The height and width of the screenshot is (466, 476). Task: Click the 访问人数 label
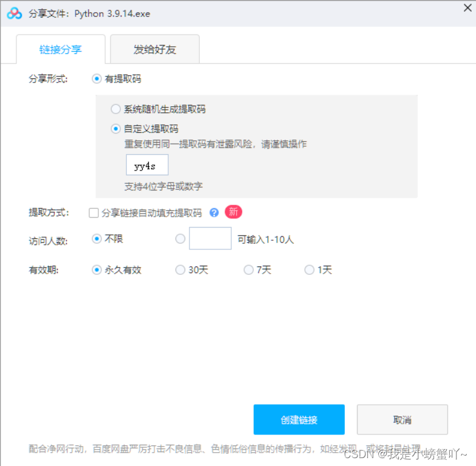48,241
